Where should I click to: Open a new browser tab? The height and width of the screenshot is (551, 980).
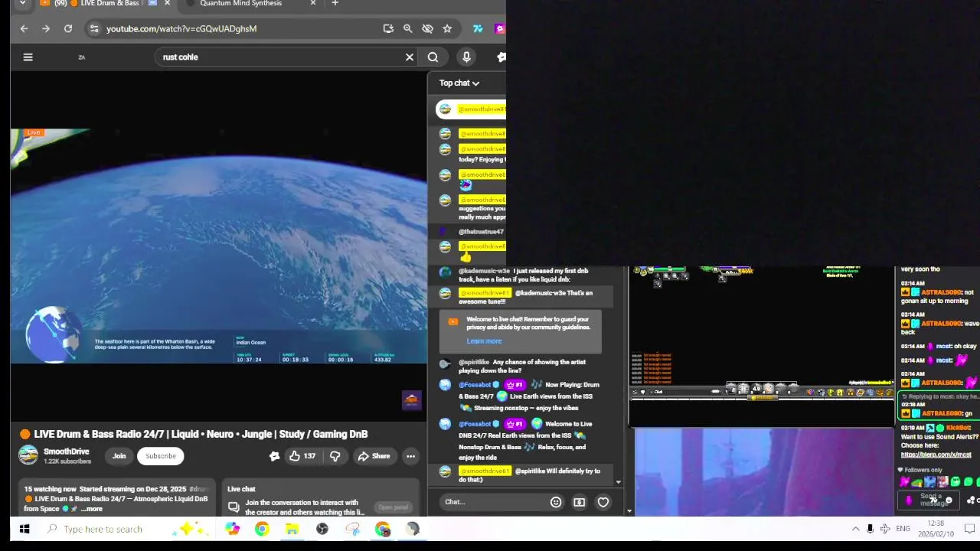[335, 3]
